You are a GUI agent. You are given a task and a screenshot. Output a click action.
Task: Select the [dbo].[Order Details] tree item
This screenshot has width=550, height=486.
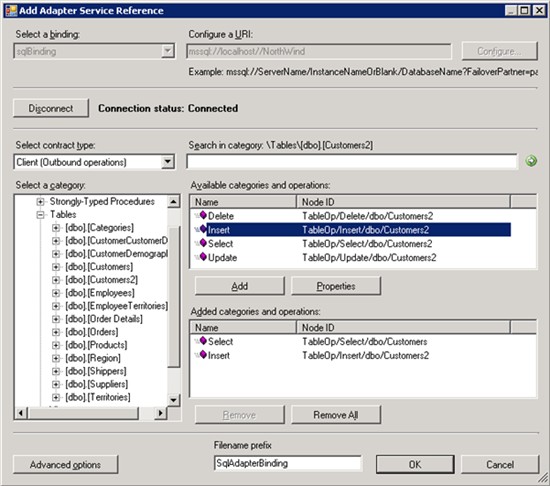click(104, 319)
